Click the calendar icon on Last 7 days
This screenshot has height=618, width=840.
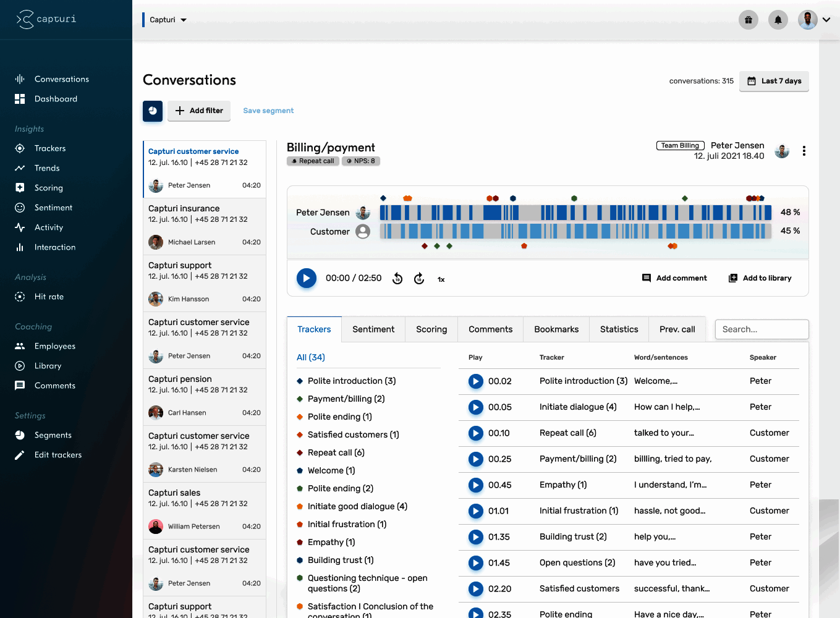[x=751, y=81]
